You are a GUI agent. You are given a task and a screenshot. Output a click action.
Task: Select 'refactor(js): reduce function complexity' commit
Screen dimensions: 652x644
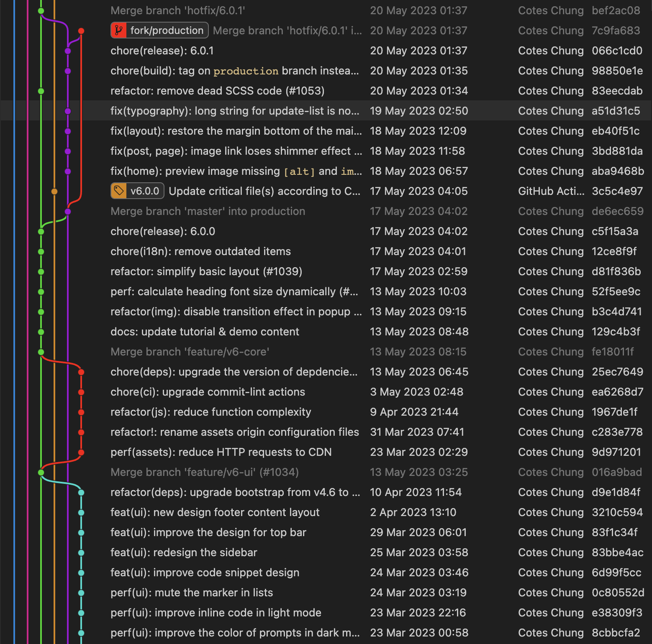pyautogui.click(x=326, y=412)
